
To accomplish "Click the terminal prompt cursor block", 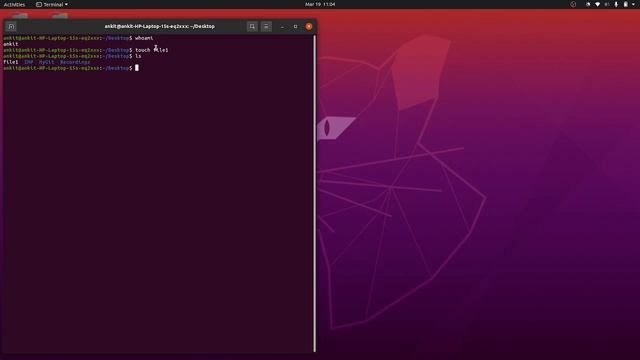I will coord(137,68).
